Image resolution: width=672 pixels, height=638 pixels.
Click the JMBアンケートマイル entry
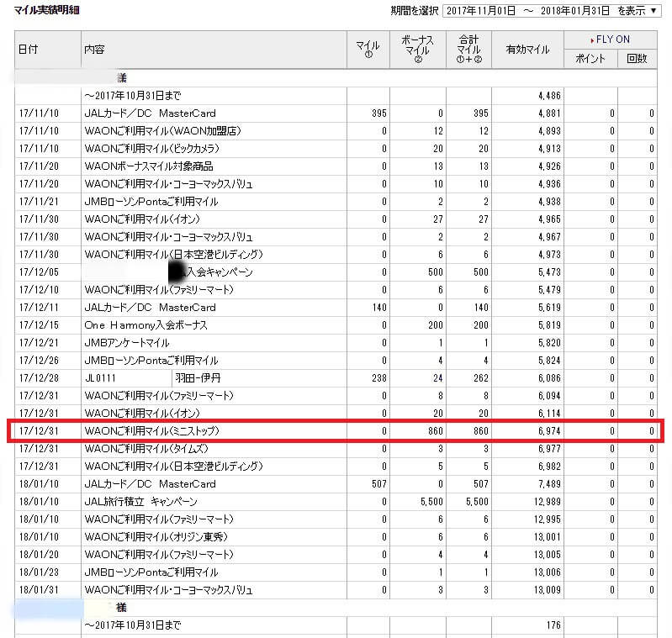[x=127, y=343]
